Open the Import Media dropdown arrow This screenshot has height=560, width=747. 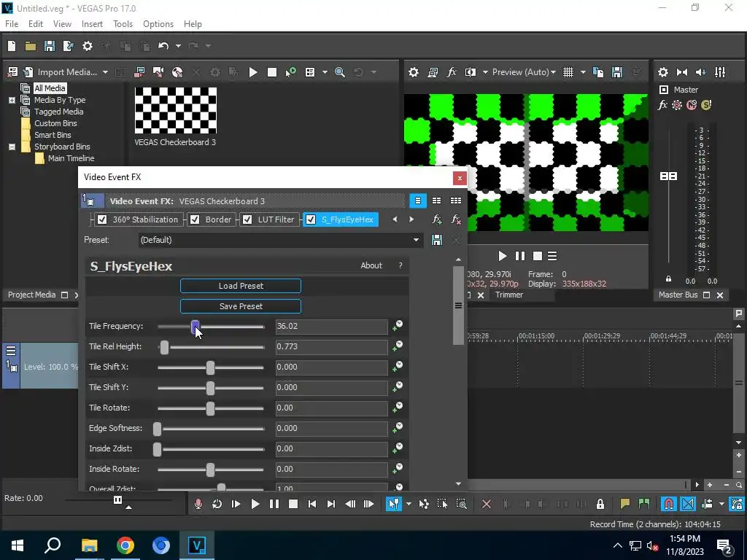coord(105,72)
